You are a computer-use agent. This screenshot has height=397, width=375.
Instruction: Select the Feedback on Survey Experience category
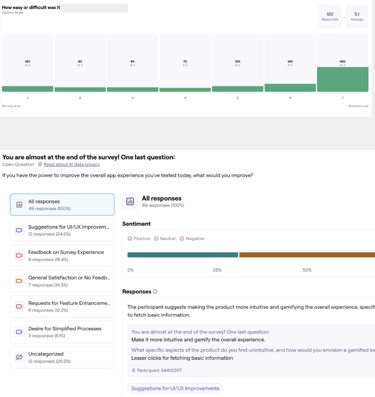coord(62,255)
